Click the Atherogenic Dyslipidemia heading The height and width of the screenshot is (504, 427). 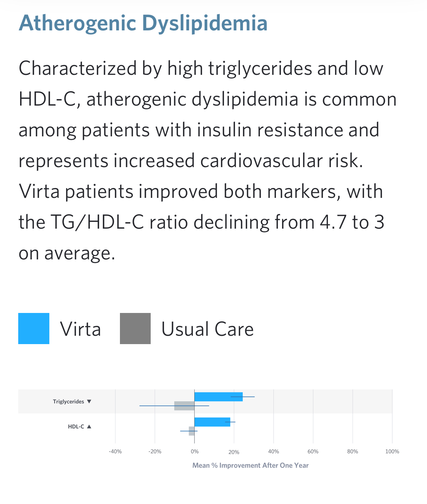[x=143, y=23]
